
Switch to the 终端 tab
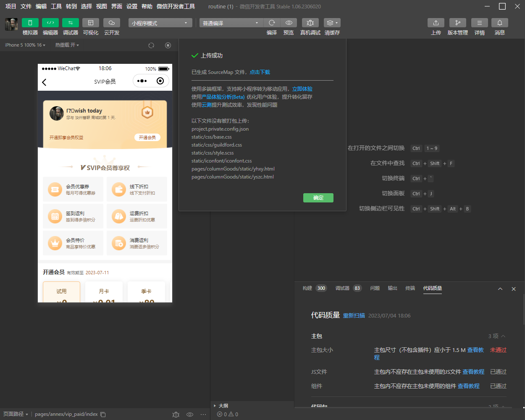pos(410,288)
